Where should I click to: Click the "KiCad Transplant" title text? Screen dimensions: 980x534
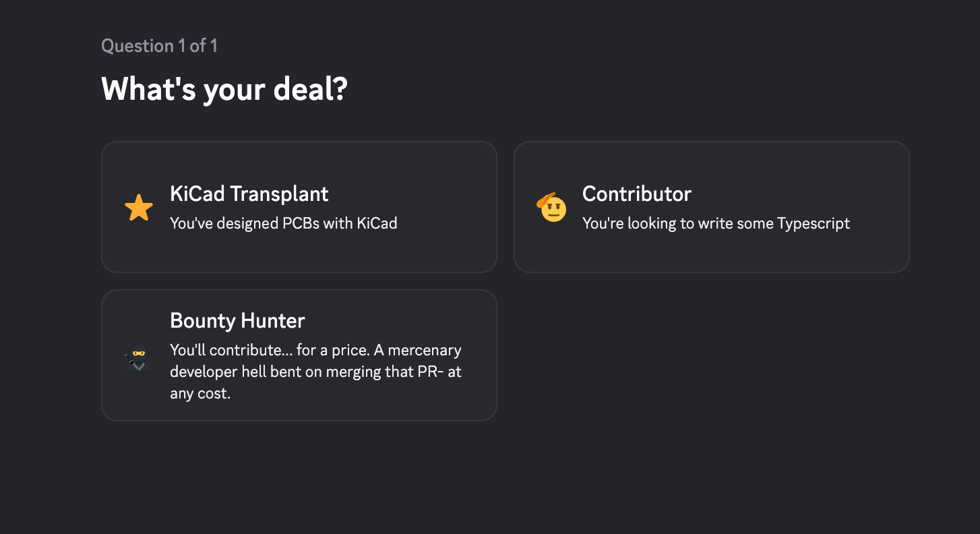click(249, 194)
